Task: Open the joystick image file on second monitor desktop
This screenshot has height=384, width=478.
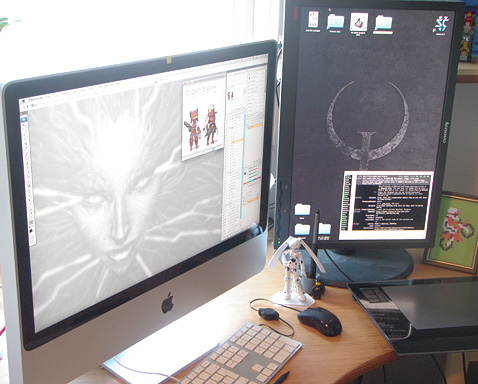Action: 359,22
